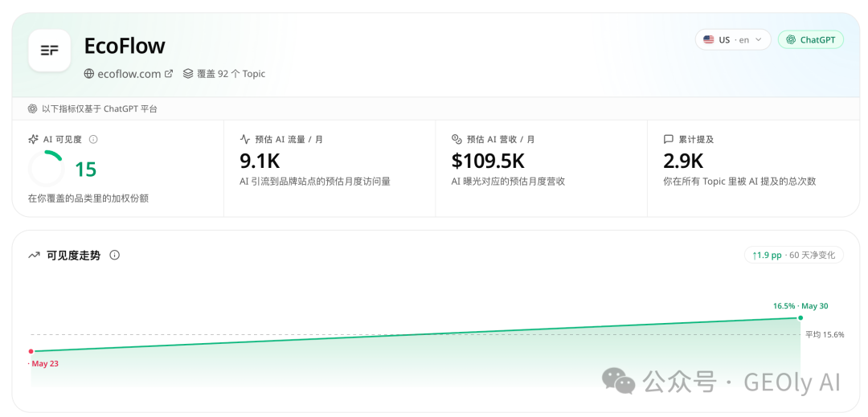The image size is (868, 417).
Task: Click the sparkle icon beside AI 可见度
Action: coord(33,139)
